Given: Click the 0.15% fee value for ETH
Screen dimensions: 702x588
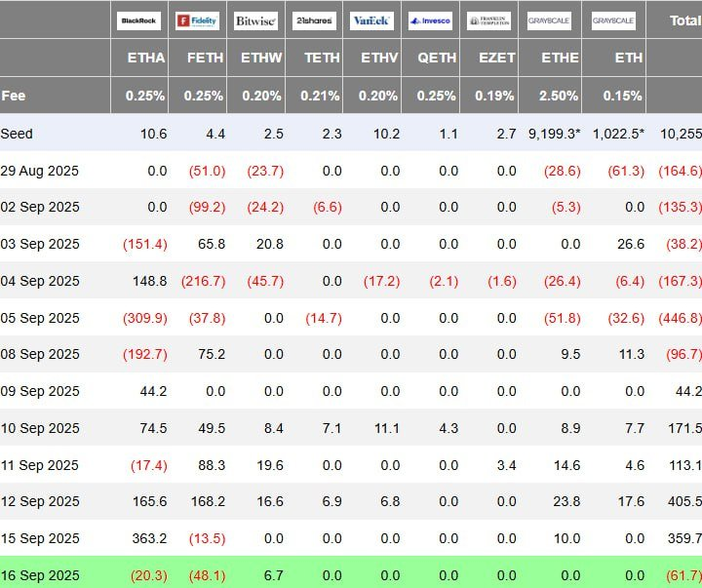Looking at the screenshot, I should pyautogui.click(x=623, y=96).
